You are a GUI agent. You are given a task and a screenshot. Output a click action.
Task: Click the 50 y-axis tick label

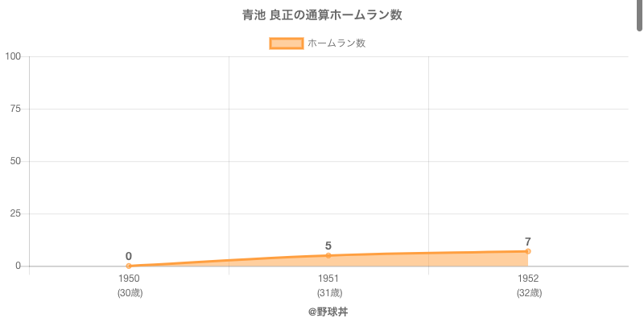pos(15,161)
